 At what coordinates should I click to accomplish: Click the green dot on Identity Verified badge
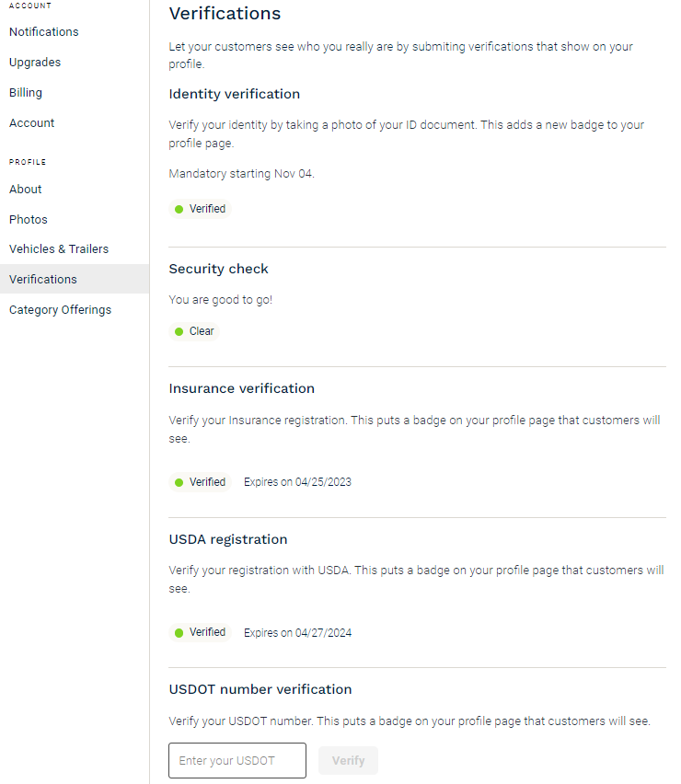(179, 209)
